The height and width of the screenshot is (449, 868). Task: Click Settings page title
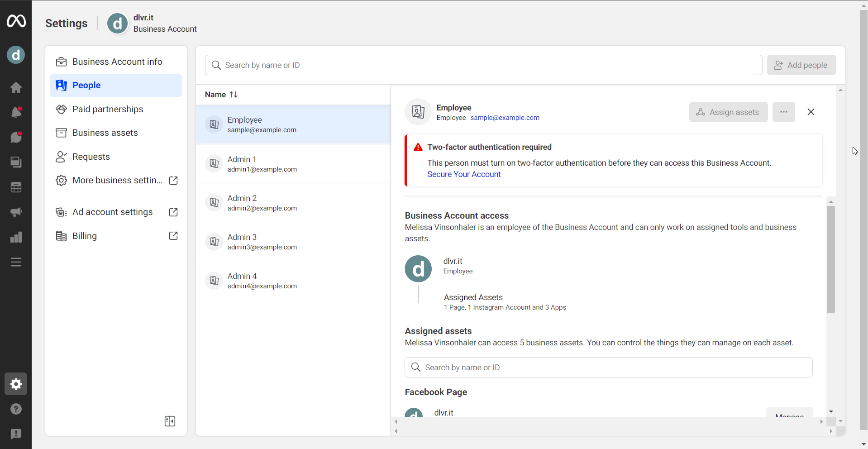pos(67,24)
